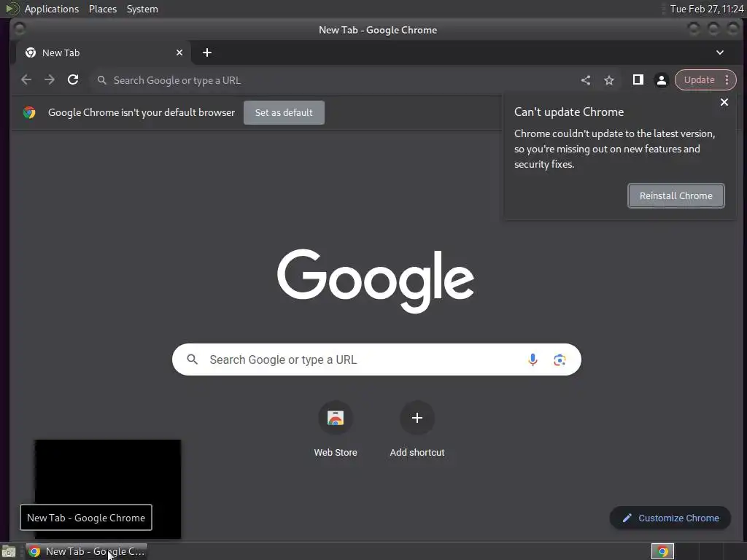Viewport: 747px width, 560px height.
Task: Click Reinstall Chrome button
Action: [676, 195]
